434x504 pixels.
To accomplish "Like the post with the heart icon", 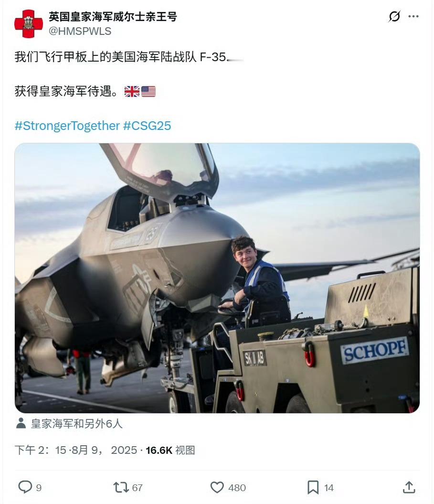I will pyautogui.click(x=217, y=487).
